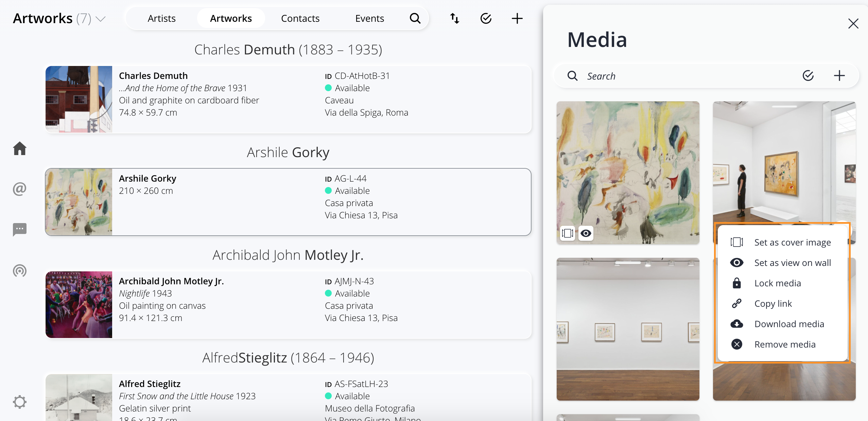Click Via della Spiga, Roma location
The height and width of the screenshot is (421, 868).
tap(366, 113)
